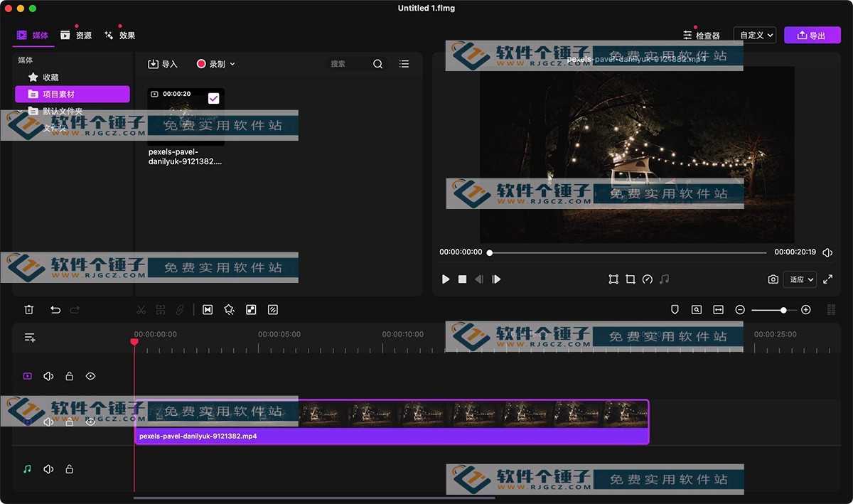Lock the music audio track
This screenshot has width=853, height=504.
pos(70,469)
